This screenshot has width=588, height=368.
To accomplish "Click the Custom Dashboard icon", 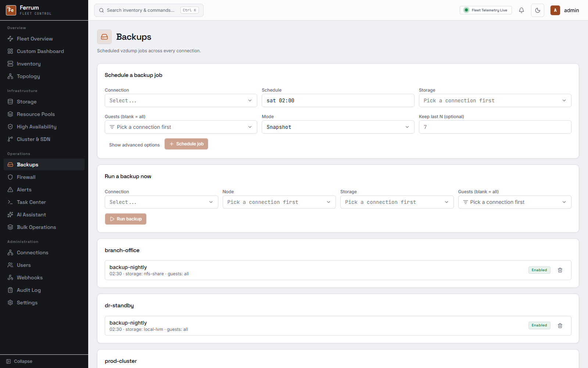I will pos(10,51).
